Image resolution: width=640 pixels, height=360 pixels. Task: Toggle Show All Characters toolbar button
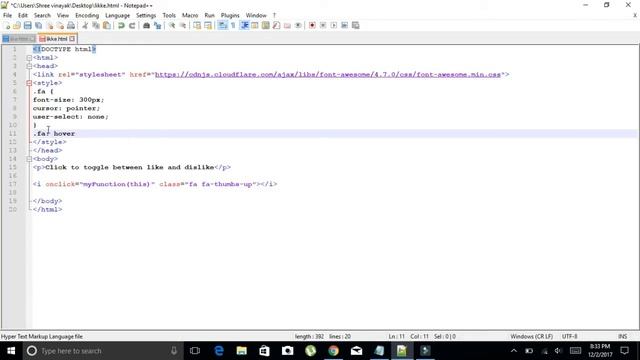click(233, 26)
